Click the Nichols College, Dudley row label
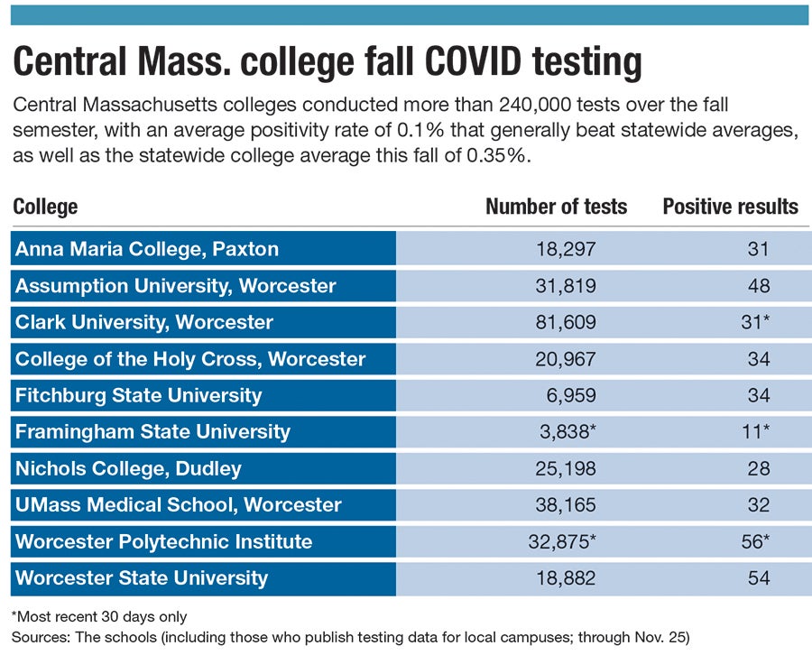 pyautogui.click(x=129, y=468)
